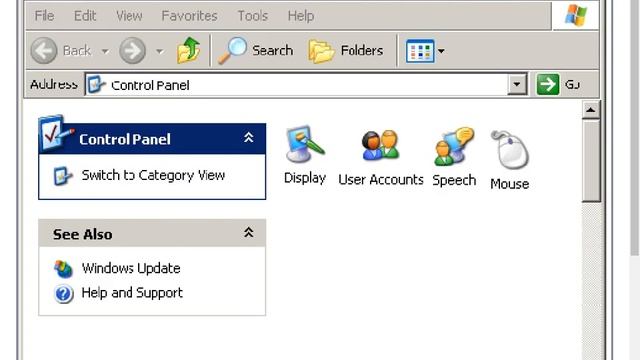Click Switch to Category View link
Screen dimensions: 640x360
click(x=153, y=175)
